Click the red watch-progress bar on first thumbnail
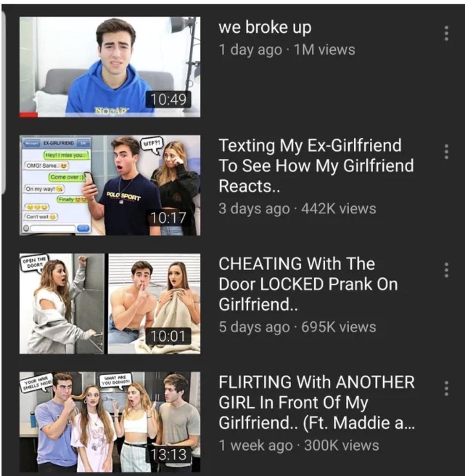This screenshot has height=476, width=465. [29, 115]
